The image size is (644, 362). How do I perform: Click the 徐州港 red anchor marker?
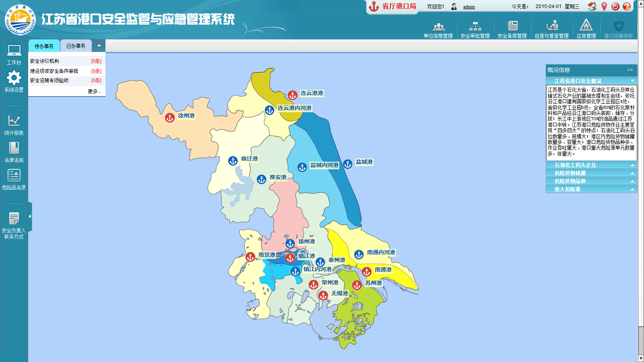tap(170, 117)
